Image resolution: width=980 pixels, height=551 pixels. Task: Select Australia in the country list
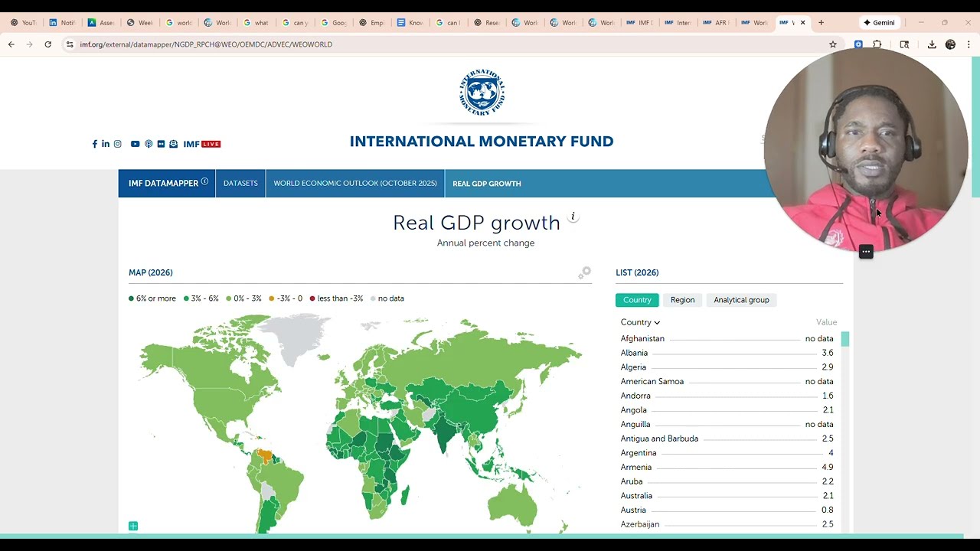point(727,496)
